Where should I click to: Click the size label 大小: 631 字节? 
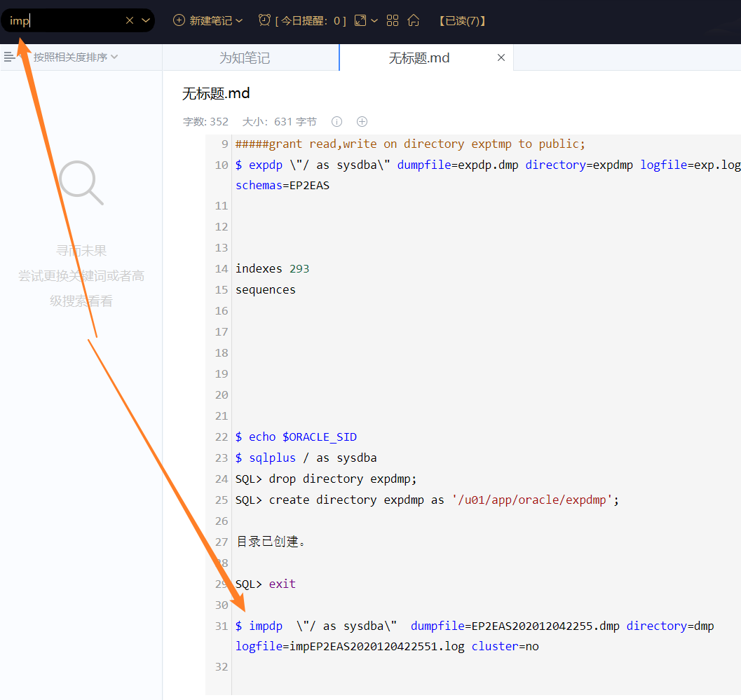click(x=279, y=122)
